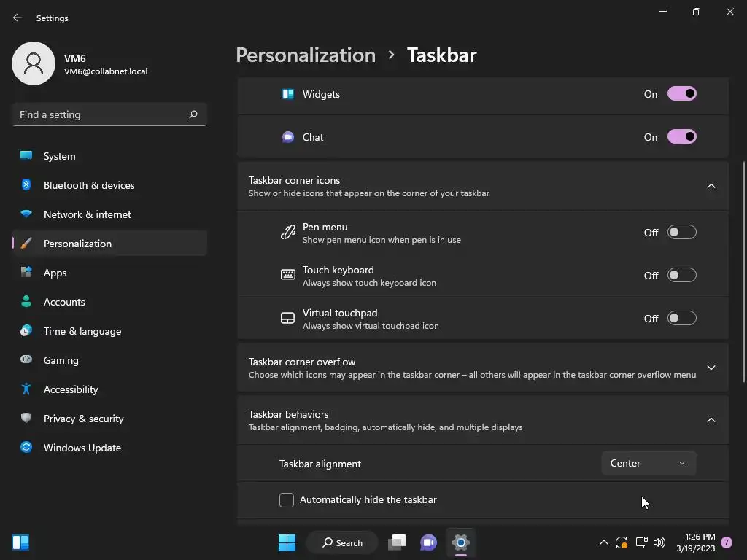Screen dimensions: 747x560
Task: Click the back arrow in Settings header
Action: [x=18, y=17]
